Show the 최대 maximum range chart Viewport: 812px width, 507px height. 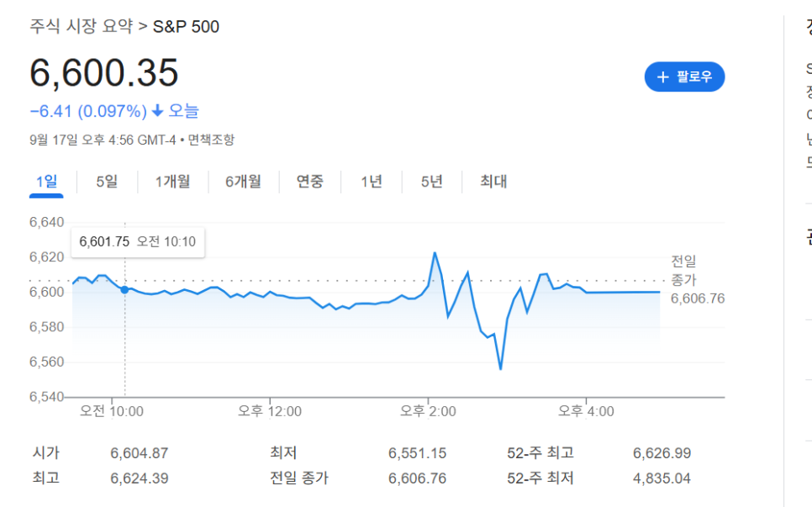pos(493,182)
